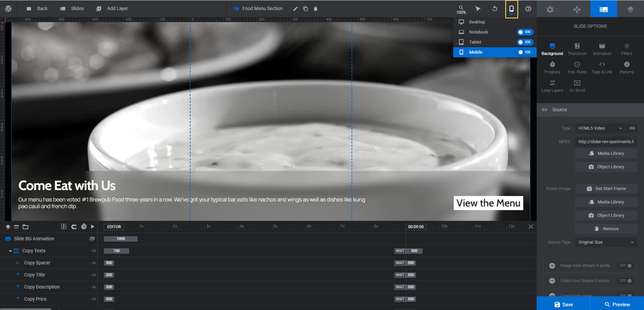Open the 100% zoom control

[461, 9]
